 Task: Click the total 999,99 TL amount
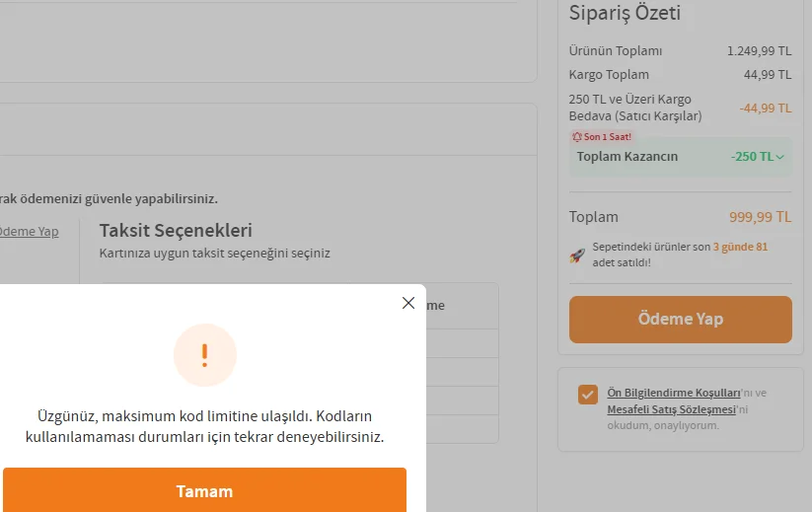pos(761,217)
